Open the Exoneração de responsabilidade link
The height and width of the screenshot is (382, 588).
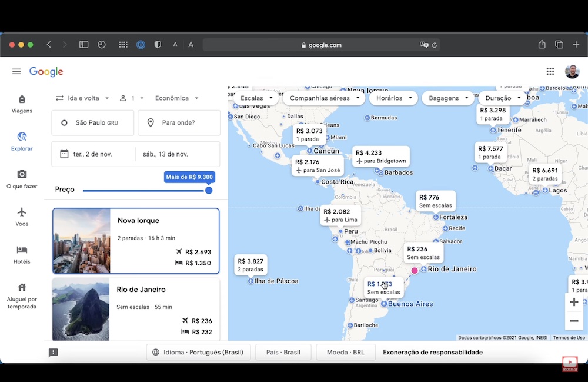(433, 353)
